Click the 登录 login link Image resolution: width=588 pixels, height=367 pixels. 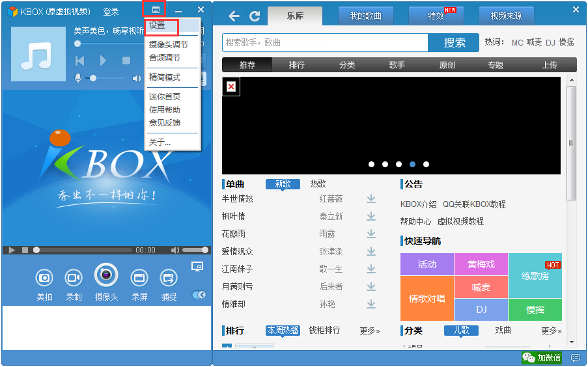pyautogui.click(x=111, y=12)
